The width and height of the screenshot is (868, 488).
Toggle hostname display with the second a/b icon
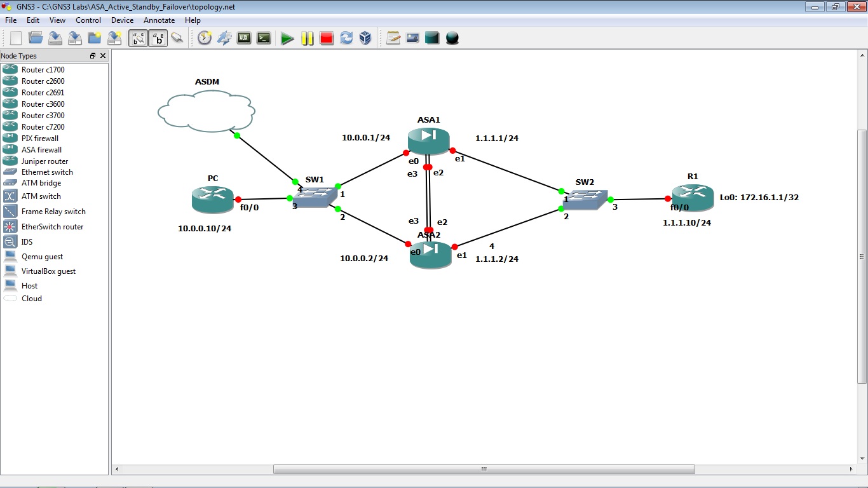158,37
